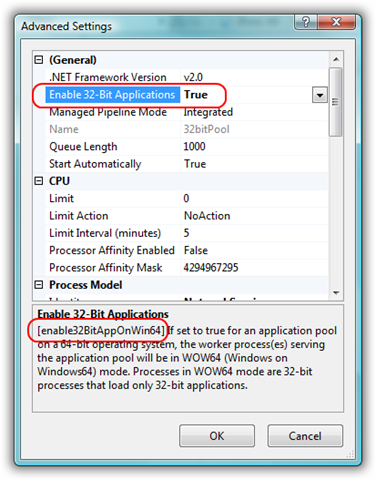Click the OK button
The width and height of the screenshot is (376, 480).
[217, 436]
